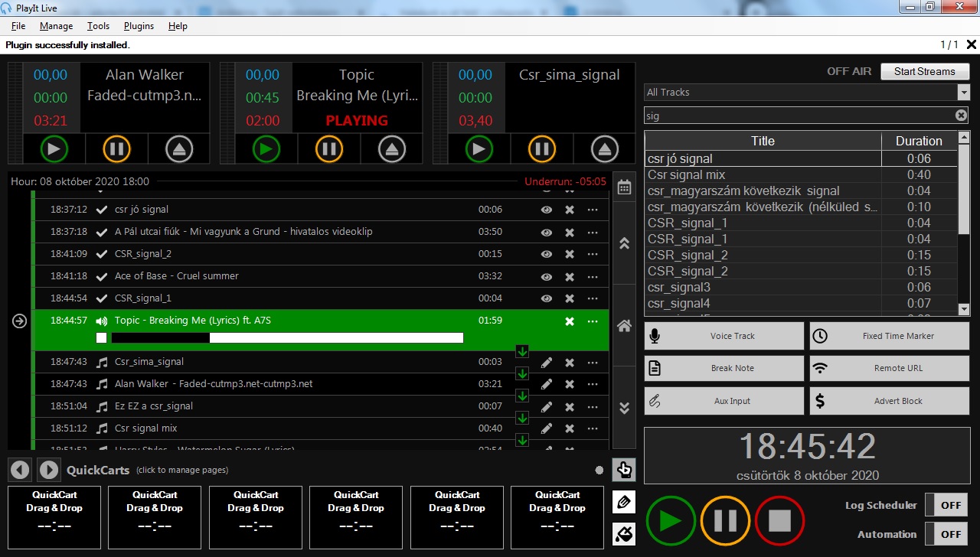
Task: Sort track list by Duration column
Action: click(919, 141)
